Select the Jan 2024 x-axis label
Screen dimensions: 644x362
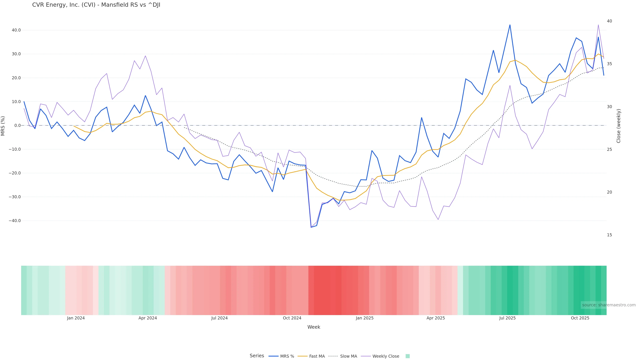[x=76, y=318]
